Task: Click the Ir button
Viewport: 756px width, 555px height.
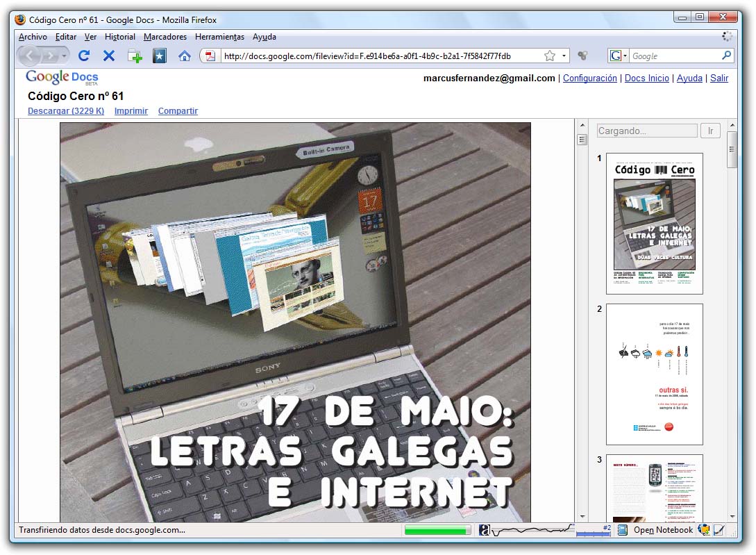Action: [710, 131]
